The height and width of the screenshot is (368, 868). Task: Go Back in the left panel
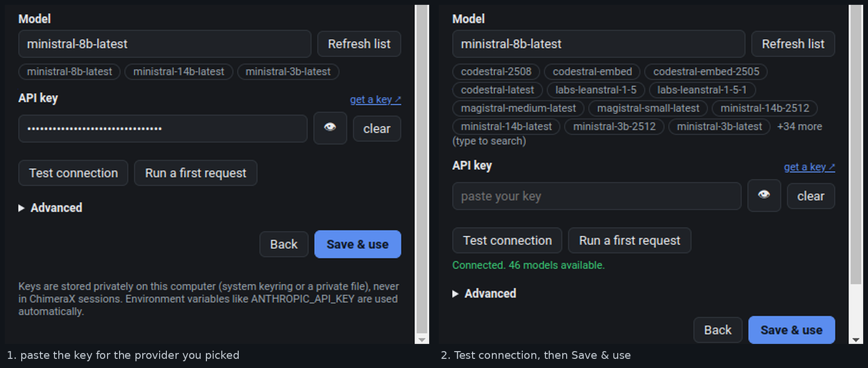coord(284,244)
